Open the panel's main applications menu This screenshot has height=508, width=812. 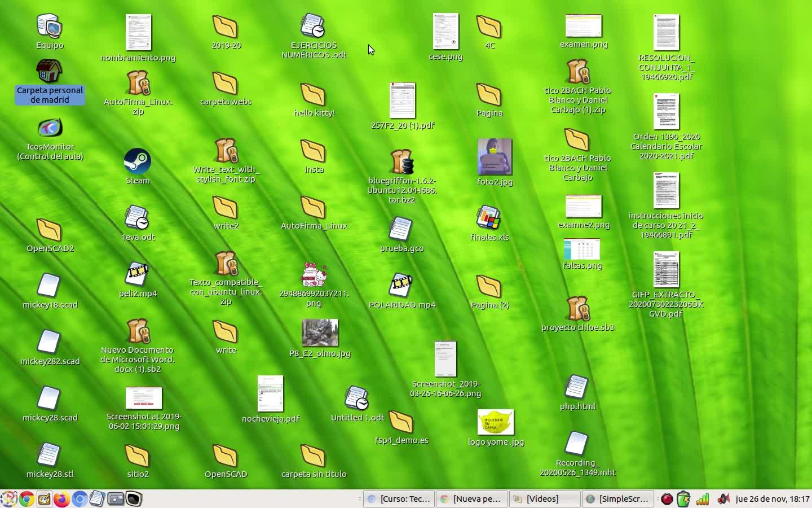point(8,499)
